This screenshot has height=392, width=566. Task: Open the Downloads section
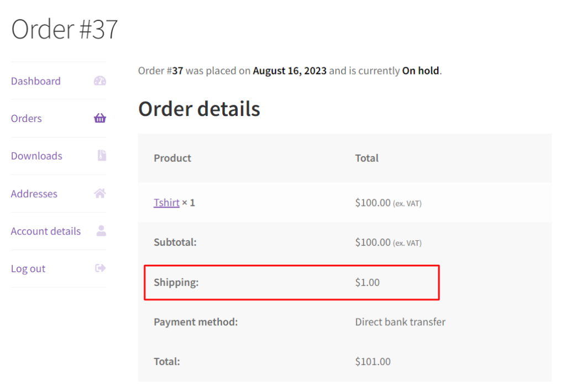pyautogui.click(x=36, y=156)
